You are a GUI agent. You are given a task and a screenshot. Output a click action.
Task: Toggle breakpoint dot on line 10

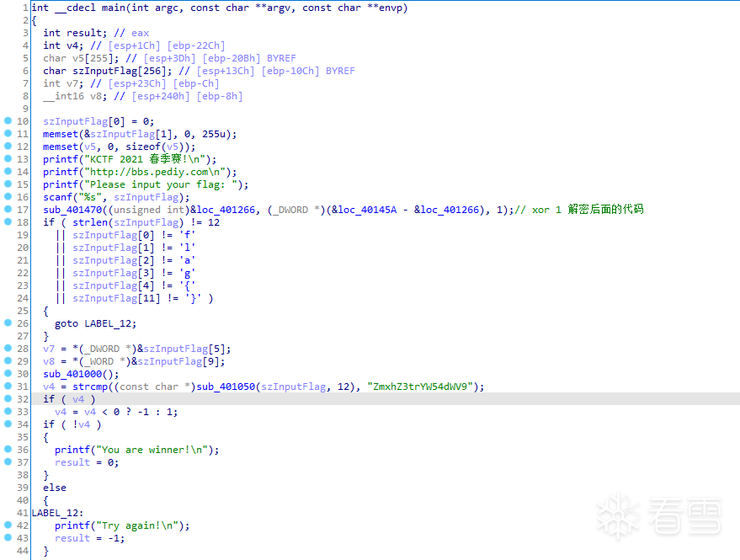pos(8,121)
